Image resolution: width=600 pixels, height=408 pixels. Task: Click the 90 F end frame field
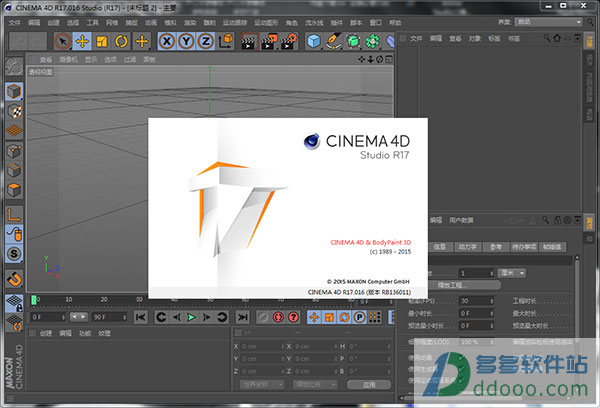109,317
